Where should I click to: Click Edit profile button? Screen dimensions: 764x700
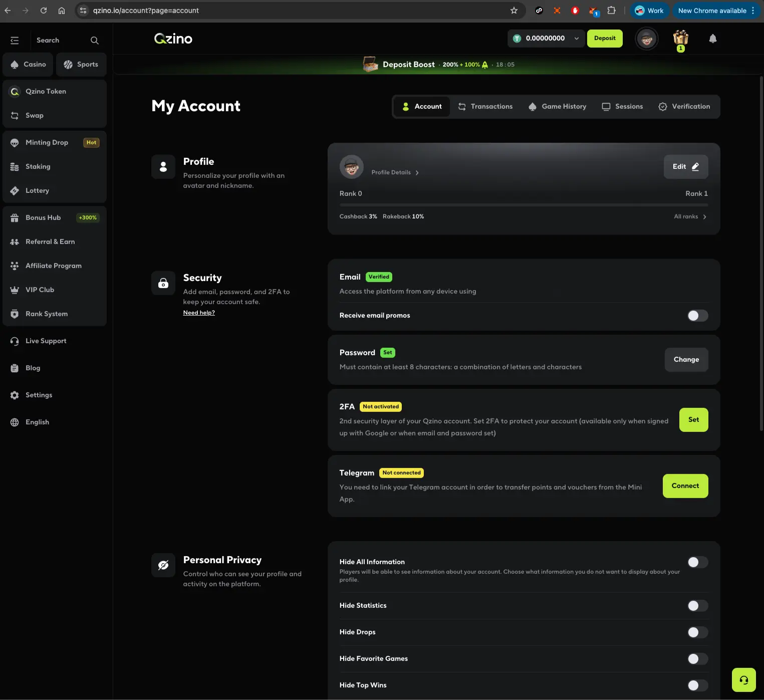(x=686, y=167)
